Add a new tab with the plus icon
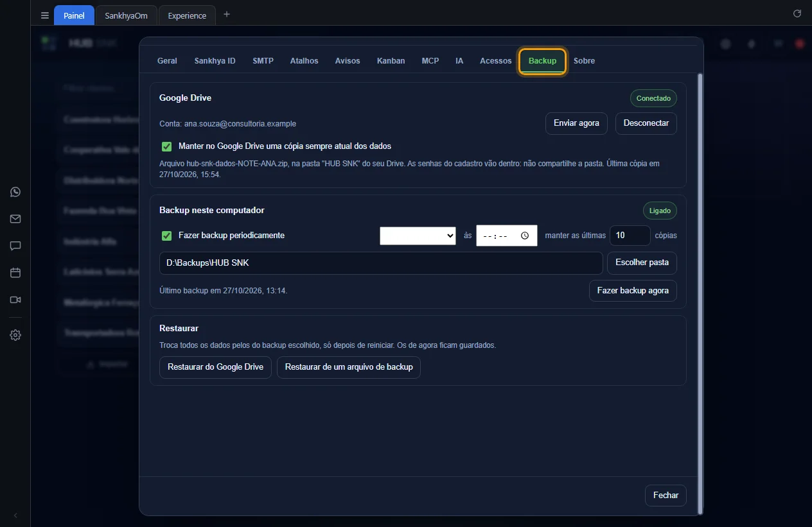812x527 pixels. pos(226,15)
